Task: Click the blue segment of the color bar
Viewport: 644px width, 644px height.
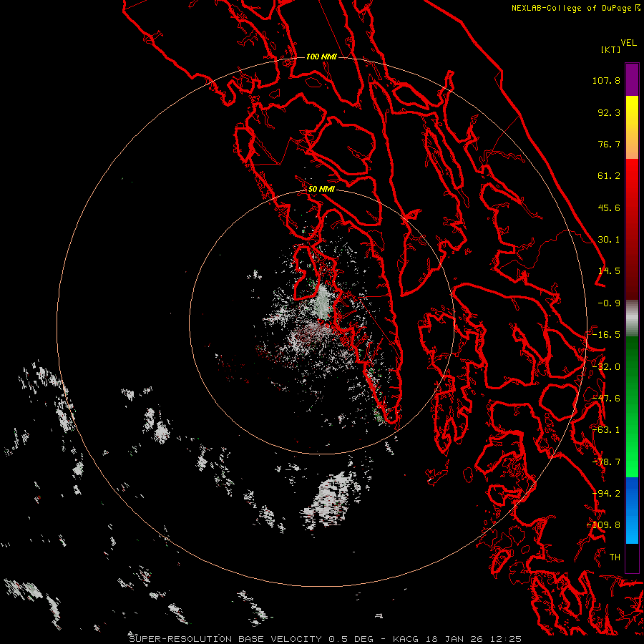Action: tap(632, 510)
